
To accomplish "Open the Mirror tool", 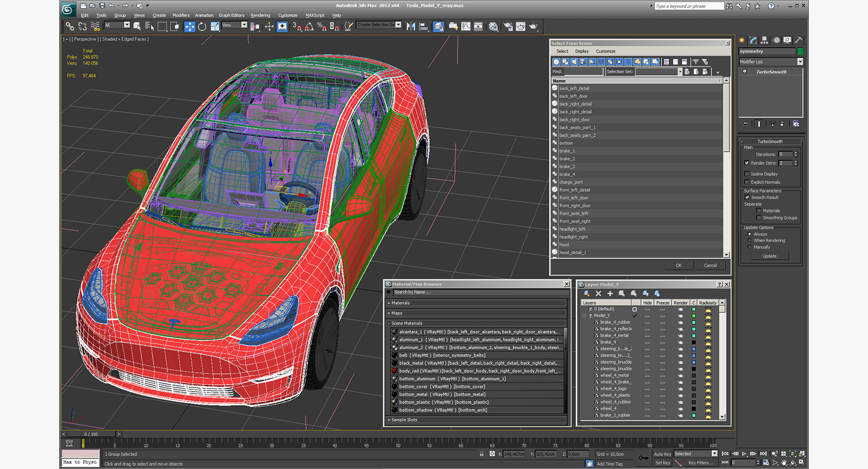I will pos(411,26).
